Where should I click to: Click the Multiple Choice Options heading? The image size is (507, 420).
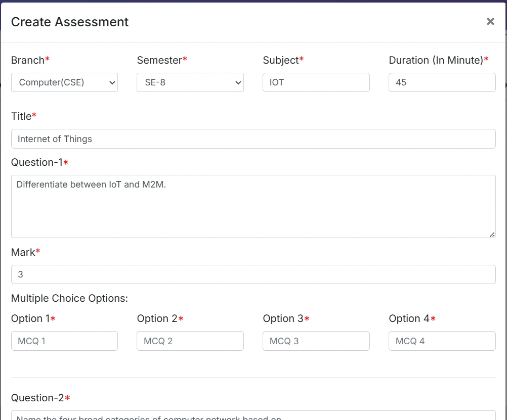69,298
